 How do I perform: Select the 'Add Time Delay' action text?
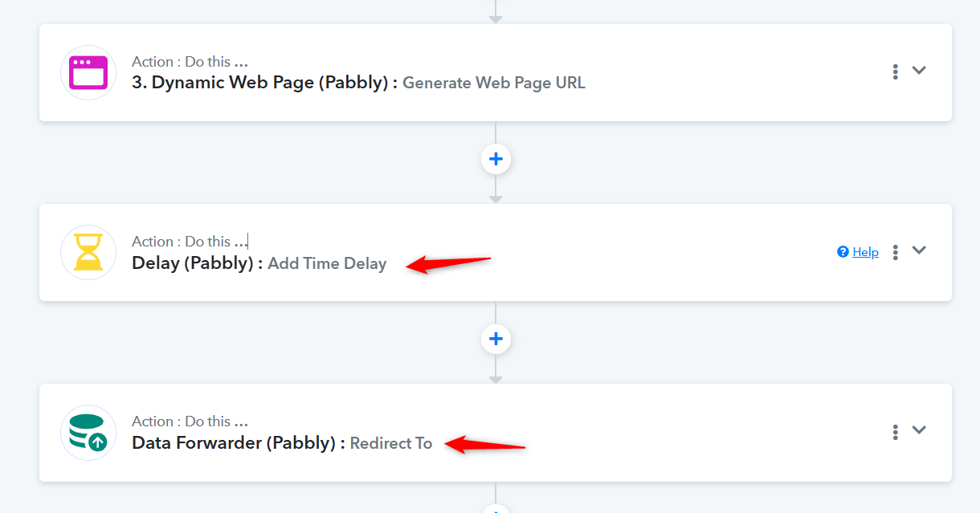point(327,263)
